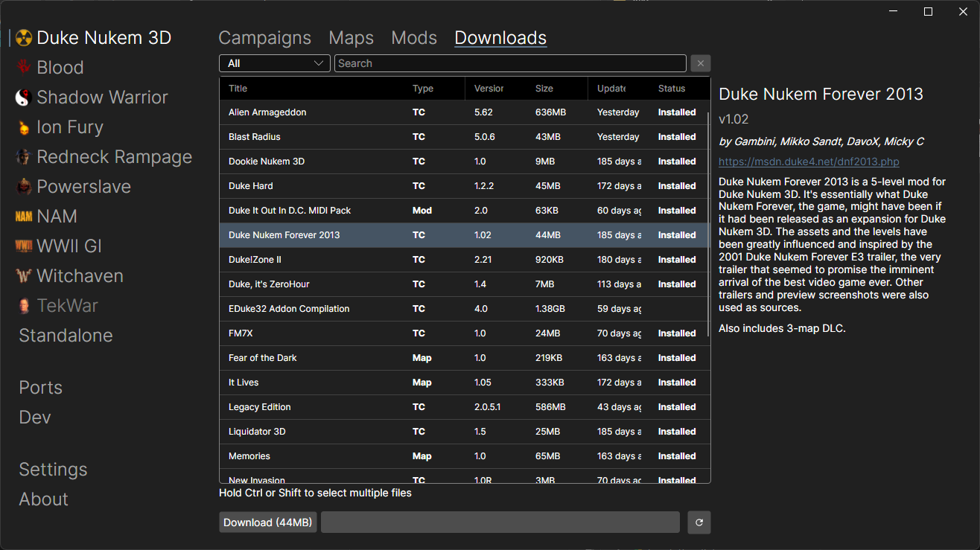Click the download progress bar
The height and width of the screenshot is (550, 980).
click(500, 522)
